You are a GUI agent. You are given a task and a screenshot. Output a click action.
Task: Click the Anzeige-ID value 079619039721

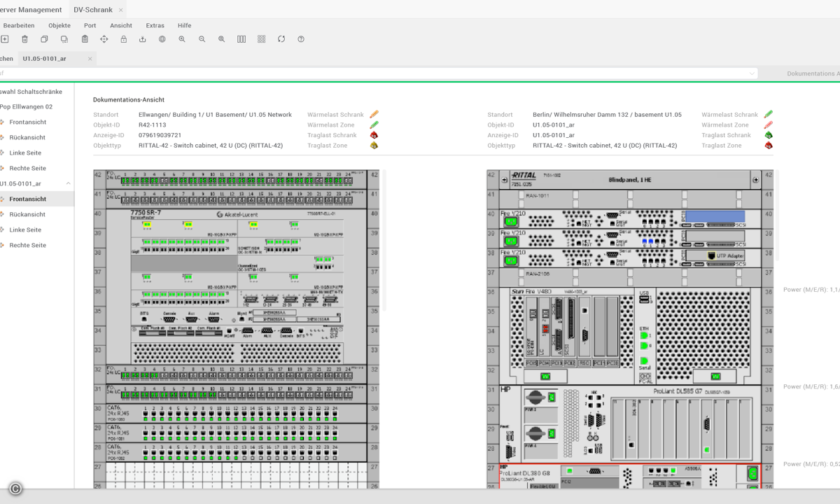pos(160,136)
